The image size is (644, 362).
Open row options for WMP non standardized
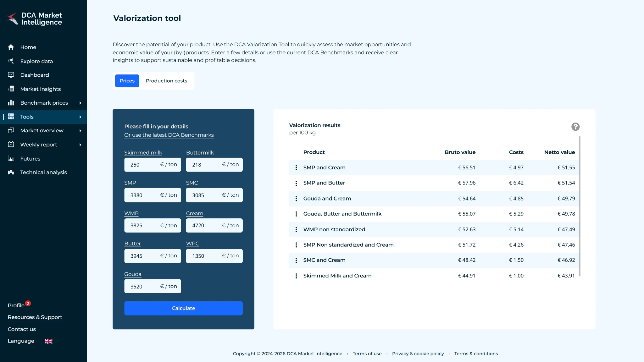[x=296, y=230]
